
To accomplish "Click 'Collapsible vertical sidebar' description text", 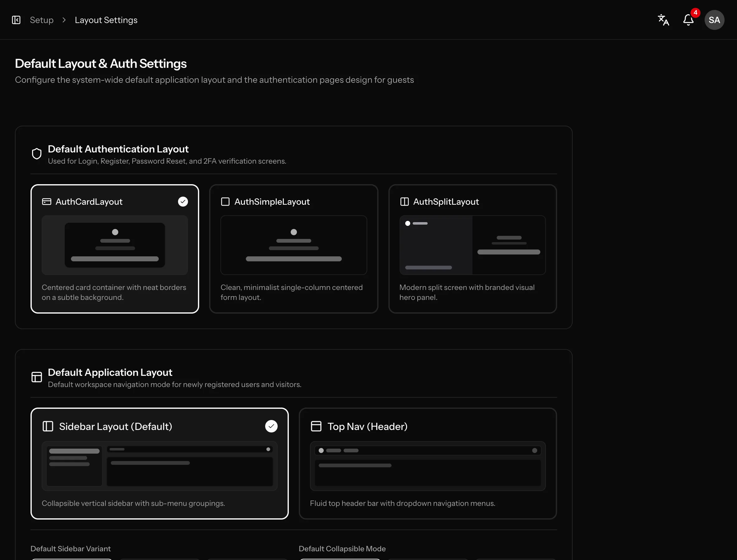I will click(x=134, y=503).
